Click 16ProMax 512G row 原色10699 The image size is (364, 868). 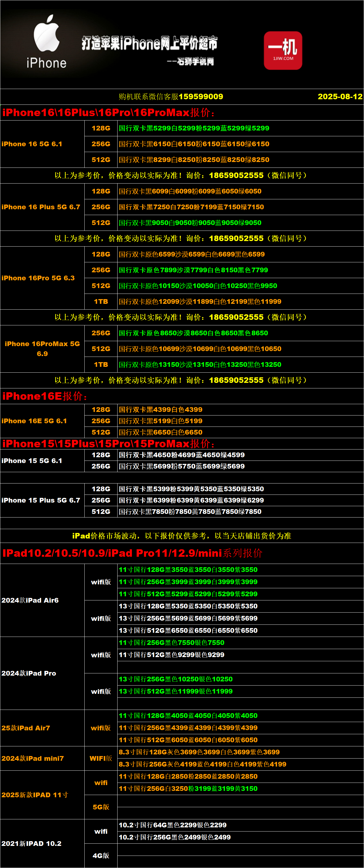(x=240, y=349)
